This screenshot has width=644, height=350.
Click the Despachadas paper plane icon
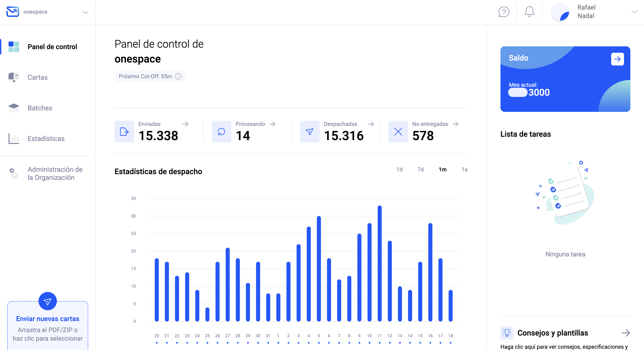(x=309, y=132)
